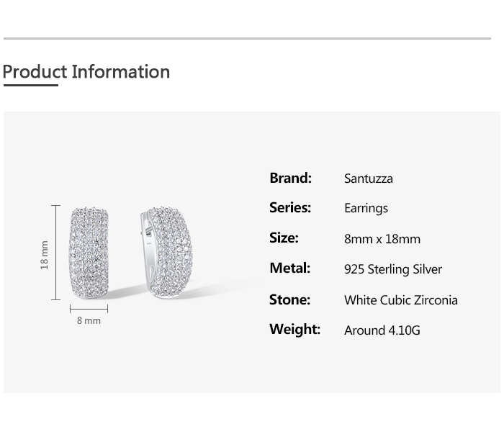Click the Product Information heading

[x=86, y=72]
